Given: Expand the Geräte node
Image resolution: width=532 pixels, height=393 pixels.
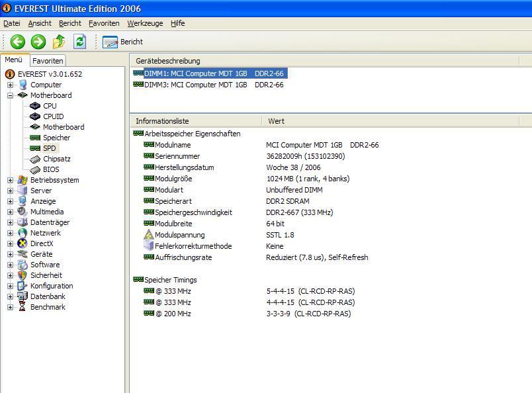Looking at the screenshot, I should coord(10,254).
